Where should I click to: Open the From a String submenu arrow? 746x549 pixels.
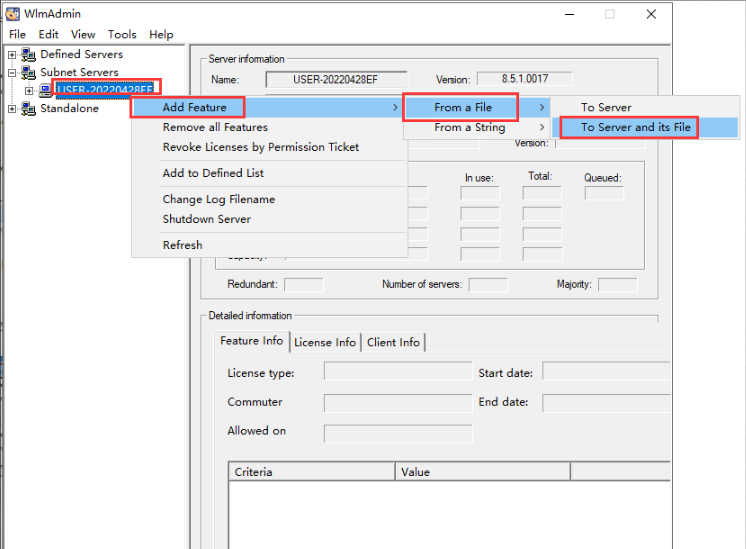tap(541, 127)
